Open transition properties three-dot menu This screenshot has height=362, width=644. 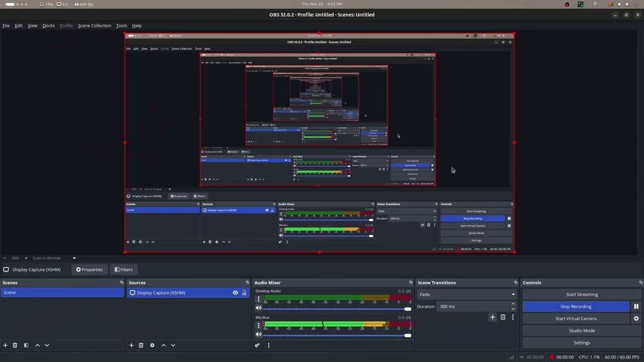513,317
